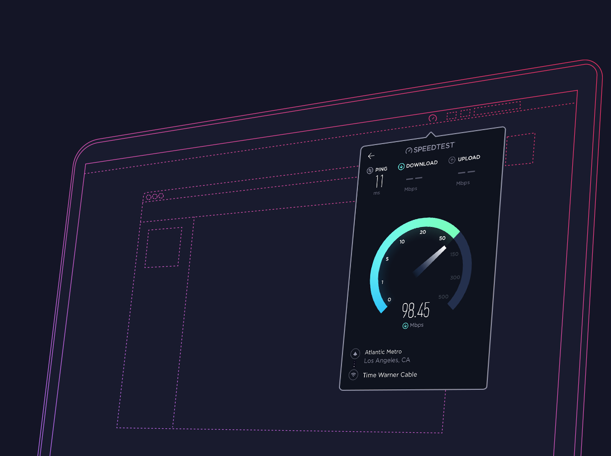Click the speed gauge needle
611x456 pixels.
click(x=430, y=261)
